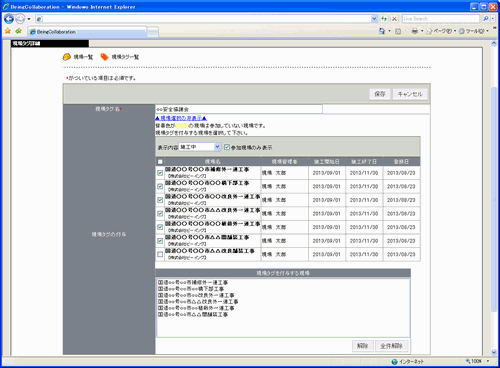Open the 現場タグ一覧 link text
Image resolution: width=500 pixels, height=368 pixels.
click(x=125, y=57)
